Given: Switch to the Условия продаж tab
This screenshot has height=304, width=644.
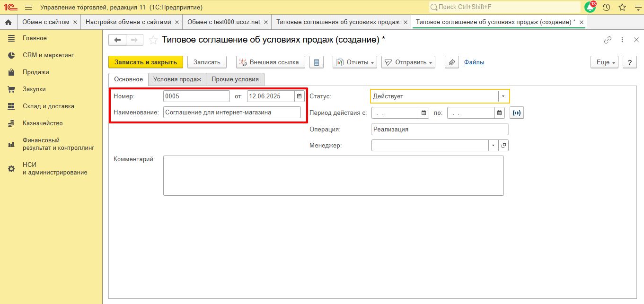Looking at the screenshot, I should (177, 79).
